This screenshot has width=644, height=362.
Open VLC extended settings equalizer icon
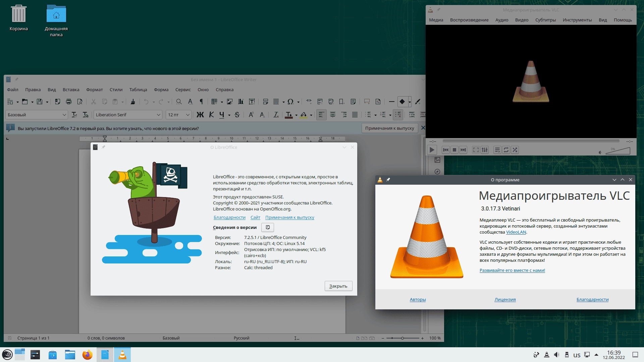click(x=485, y=150)
